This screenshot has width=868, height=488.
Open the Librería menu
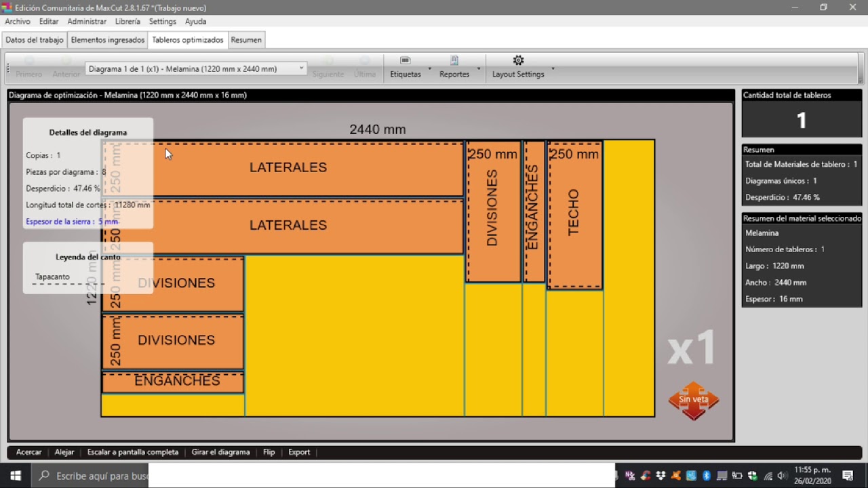point(127,22)
